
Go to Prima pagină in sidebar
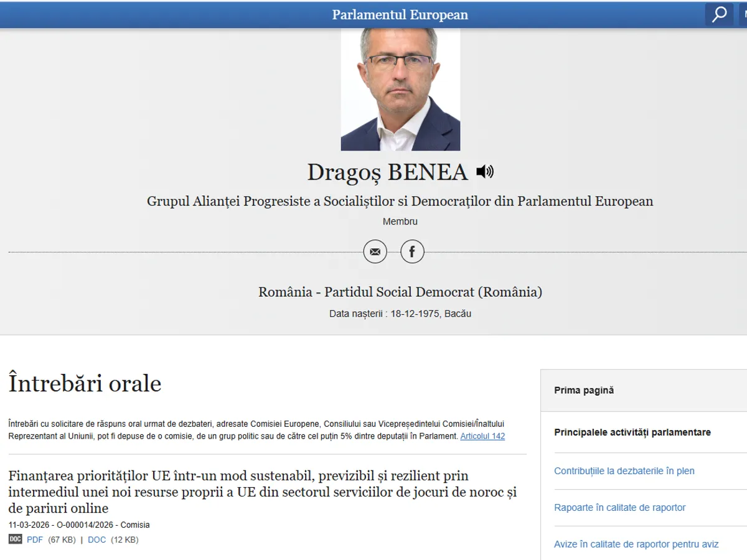coord(584,390)
